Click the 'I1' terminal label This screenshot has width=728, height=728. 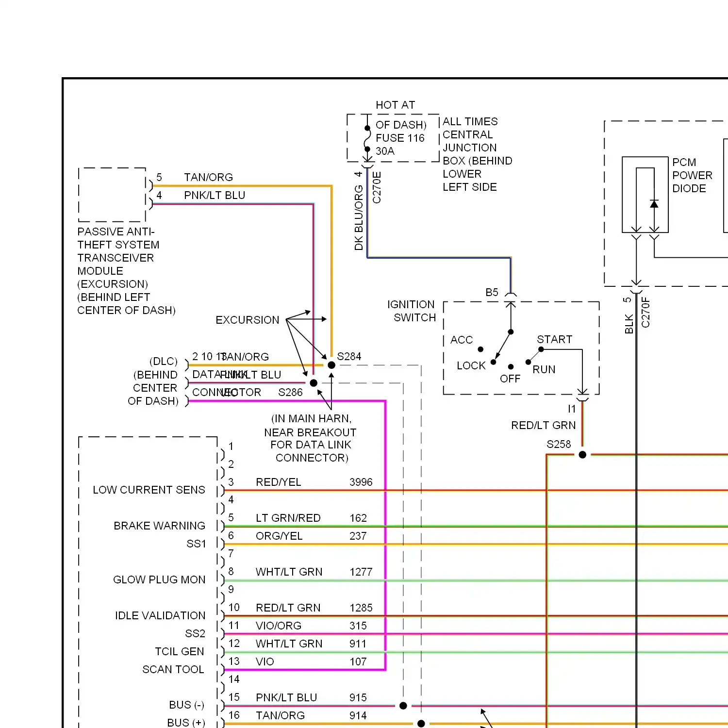(572, 409)
